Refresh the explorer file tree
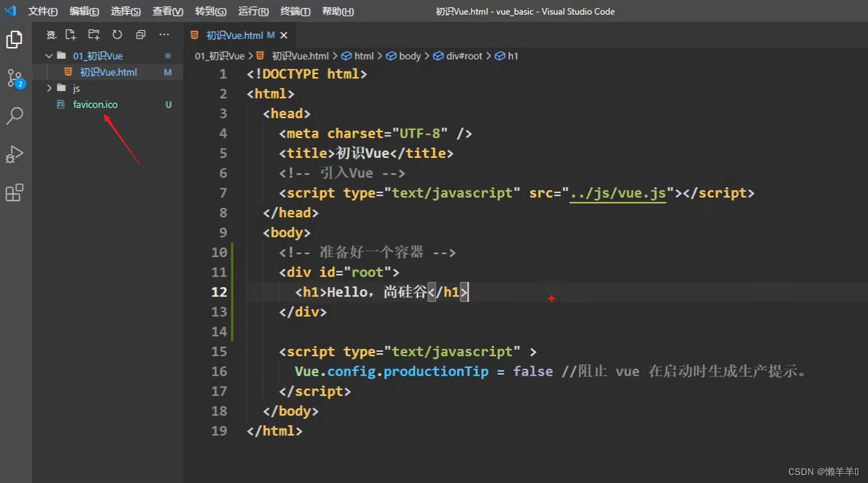Screen dimensions: 868x483 (117, 35)
